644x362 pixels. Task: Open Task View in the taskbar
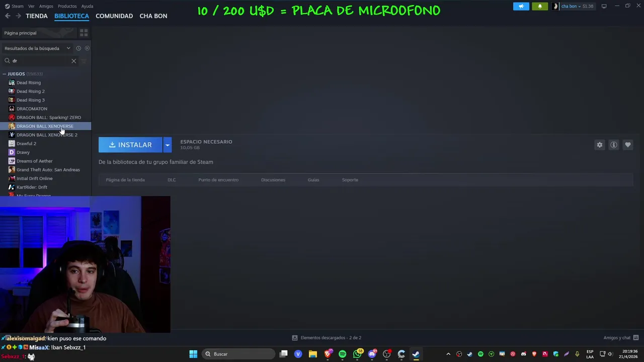(x=284, y=354)
